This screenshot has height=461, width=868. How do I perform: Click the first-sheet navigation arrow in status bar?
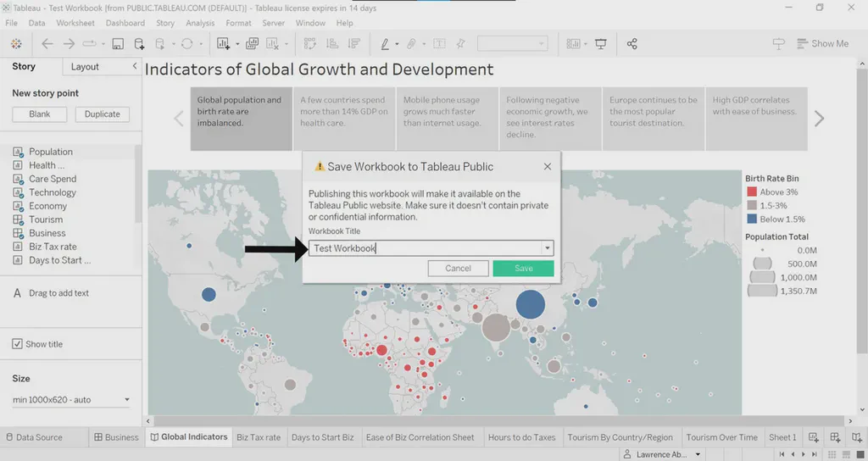coord(782,454)
